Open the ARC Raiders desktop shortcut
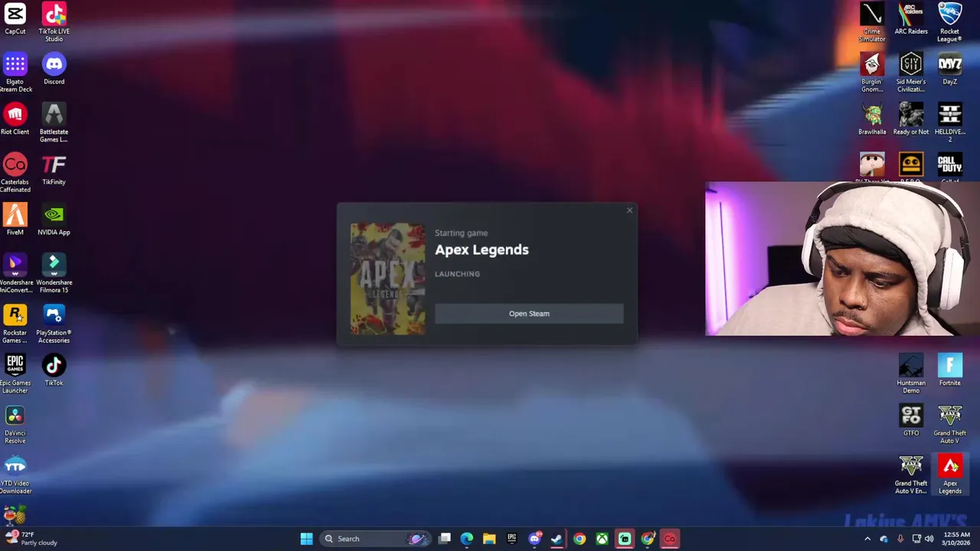980x551 pixels. coord(911,19)
